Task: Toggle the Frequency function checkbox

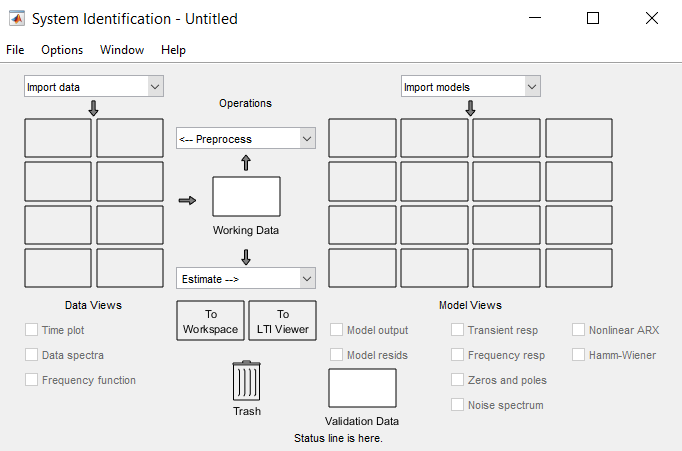Action: coord(31,380)
